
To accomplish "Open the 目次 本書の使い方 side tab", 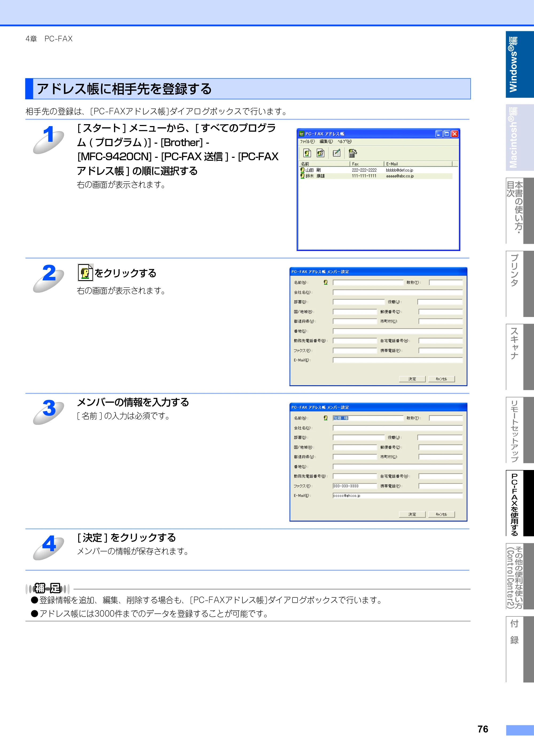I will 520,211.
